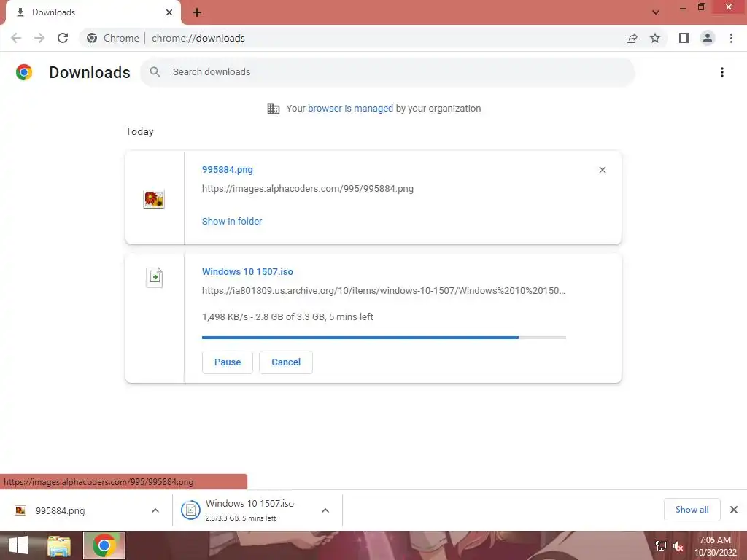Click the browser forward arrow
This screenshot has height=560, width=747.
click(39, 38)
